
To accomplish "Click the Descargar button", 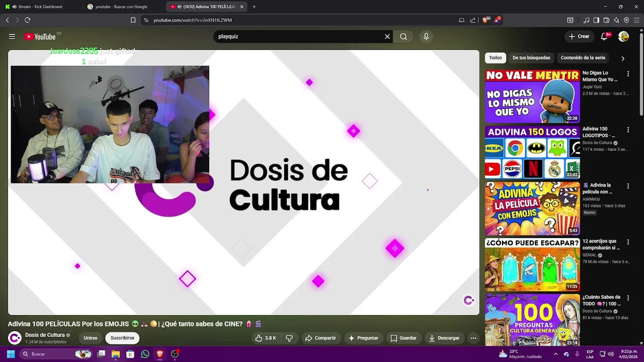I will (444, 338).
